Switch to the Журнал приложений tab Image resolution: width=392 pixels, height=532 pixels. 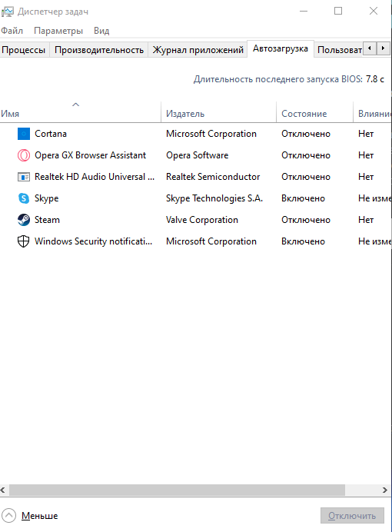(198, 50)
